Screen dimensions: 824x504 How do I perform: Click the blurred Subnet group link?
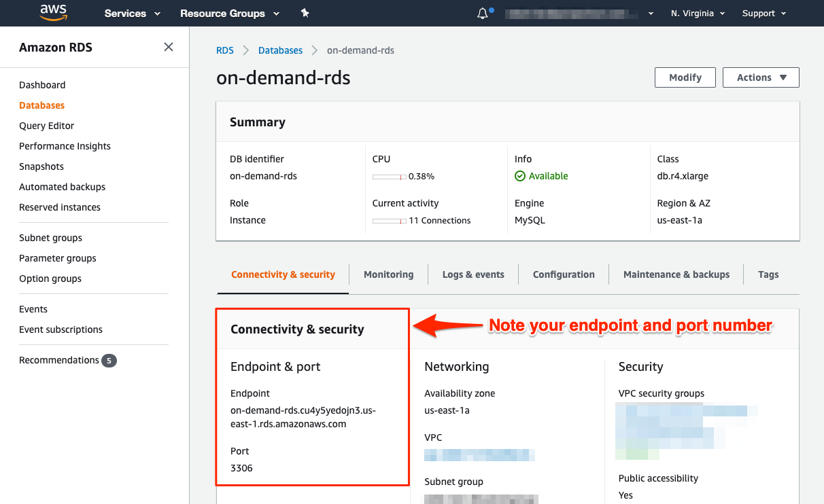[481, 499]
